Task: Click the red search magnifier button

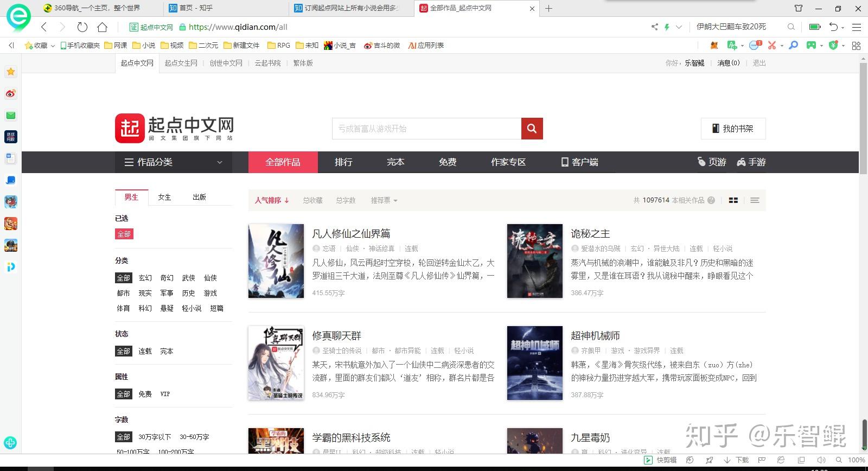Action: click(x=532, y=129)
